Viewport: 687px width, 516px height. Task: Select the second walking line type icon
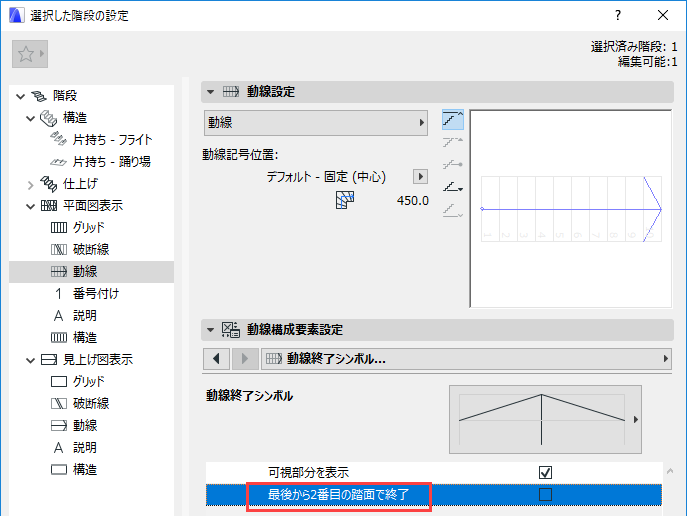453,142
